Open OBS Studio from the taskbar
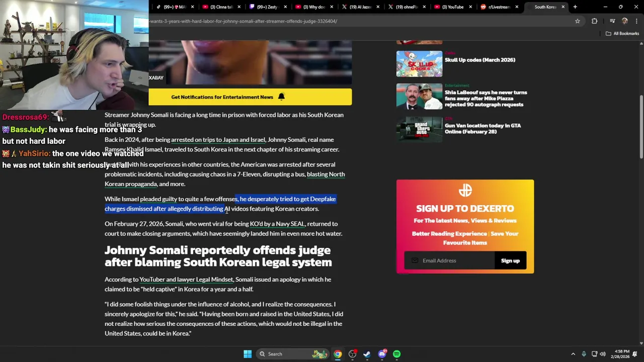The image size is (644, 362). click(x=352, y=354)
